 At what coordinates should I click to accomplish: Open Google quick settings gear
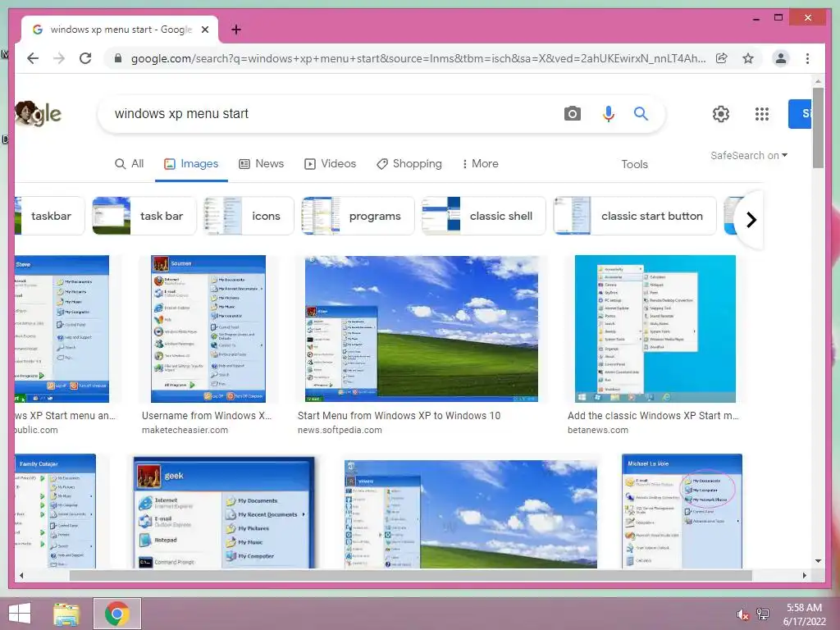(720, 113)
